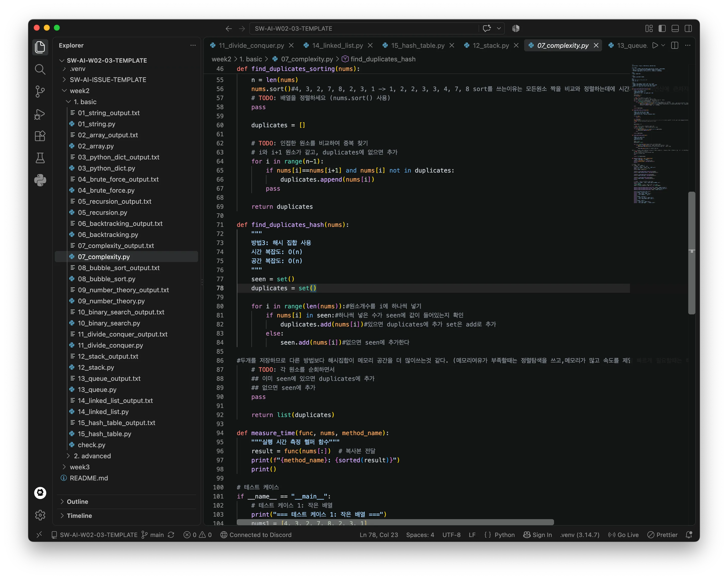728x579 pixels.
Task: Click Go Live in the status bar
Action: coord(623,535)
